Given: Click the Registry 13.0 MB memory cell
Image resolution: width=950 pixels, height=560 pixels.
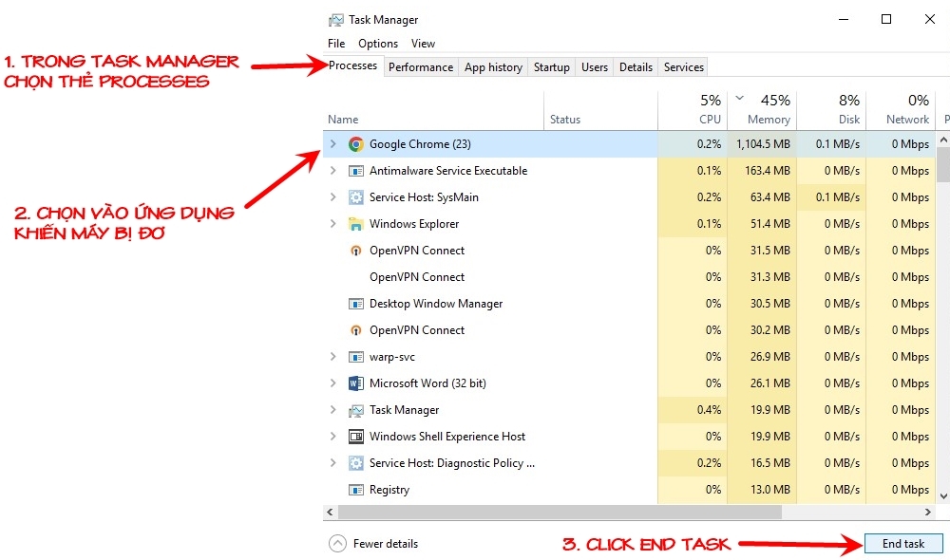Looking at the screenshot, I should click(762, 490).
